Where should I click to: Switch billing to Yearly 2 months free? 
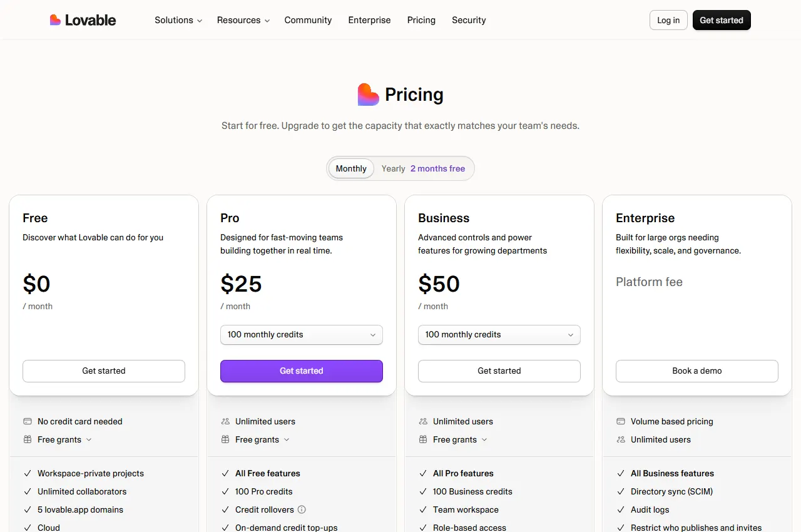click(423, 168)
